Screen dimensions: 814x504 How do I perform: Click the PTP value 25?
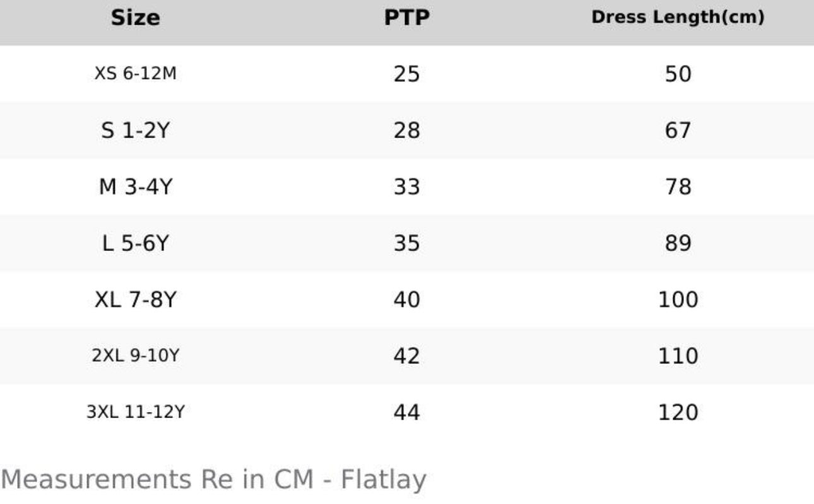pyautogui.click(x=406, y=74)
